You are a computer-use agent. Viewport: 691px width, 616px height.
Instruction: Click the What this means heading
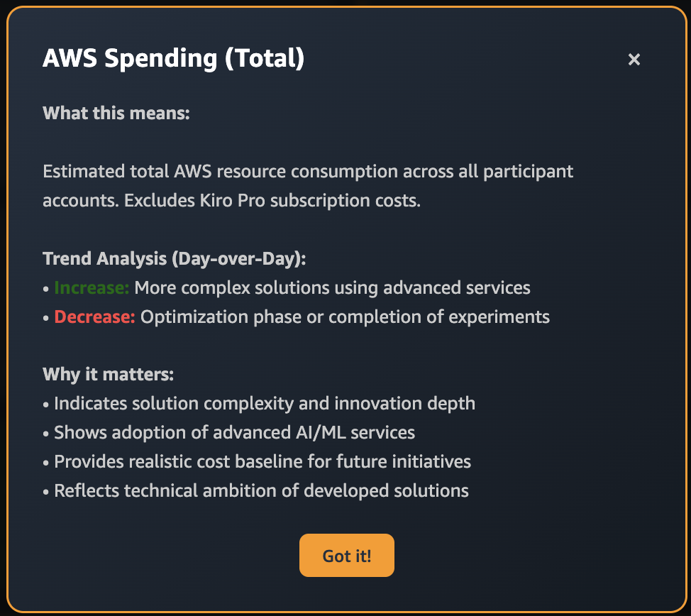tap(116, 113)
